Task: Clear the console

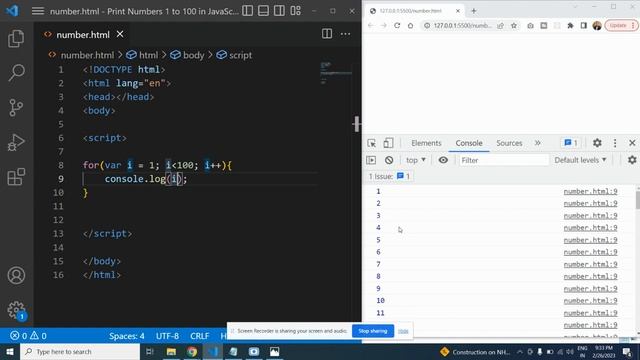Action: [389, 160]
